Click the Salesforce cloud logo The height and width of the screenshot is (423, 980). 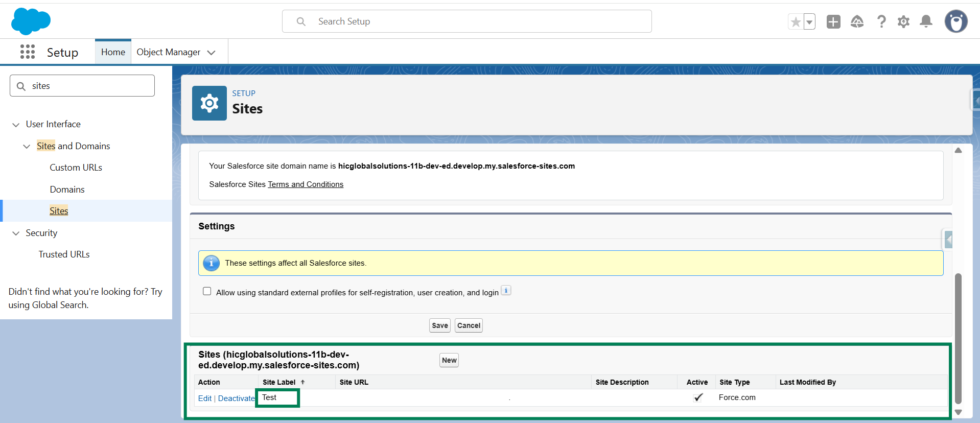pos(31,21)
